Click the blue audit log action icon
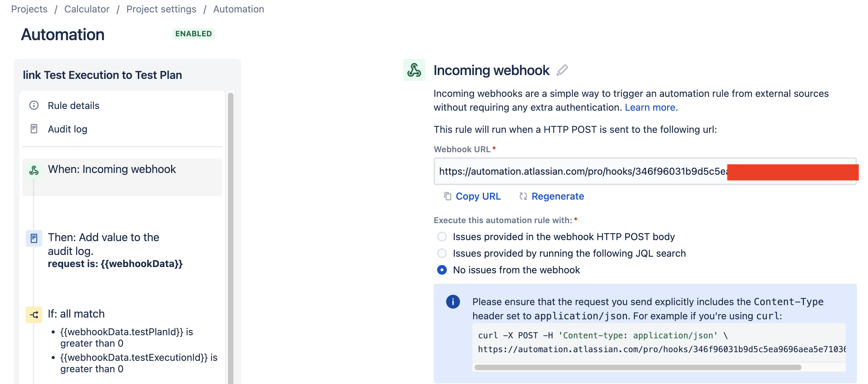The width and height of the screenshot is (868, 384). (34, 238)
